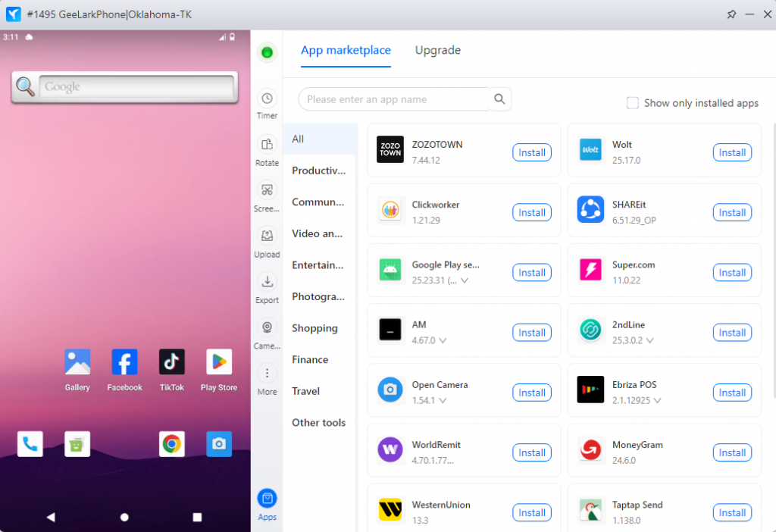Expand Open Camera version dropdown
The image size is (776, 532).
(x=443, y=400)
